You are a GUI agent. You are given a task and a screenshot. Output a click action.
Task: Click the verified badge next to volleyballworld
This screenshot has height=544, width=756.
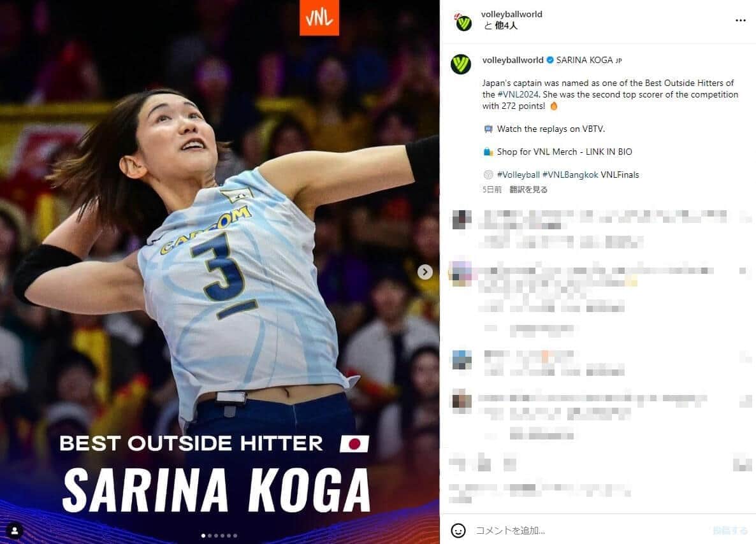click(549, 60)
